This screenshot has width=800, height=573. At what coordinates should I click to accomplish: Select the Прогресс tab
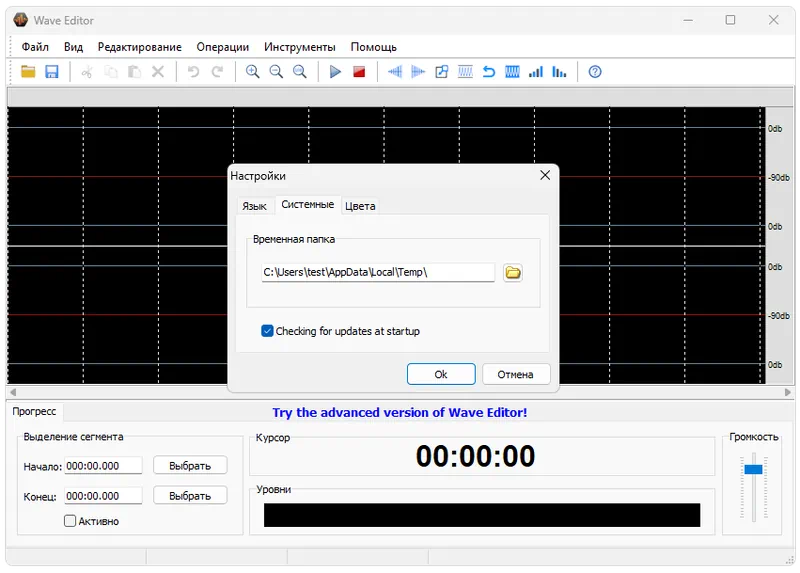coord(34,411)
